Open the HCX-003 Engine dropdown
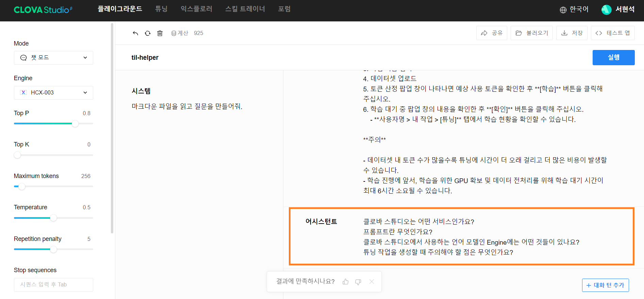The height and width of the screenshot is (299, 644). tap(53, 92)
